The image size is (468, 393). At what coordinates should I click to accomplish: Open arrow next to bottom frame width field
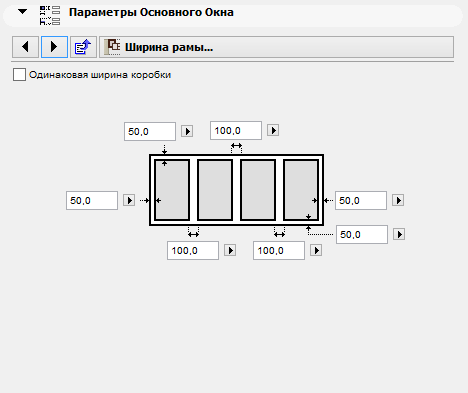pos(399,234)
